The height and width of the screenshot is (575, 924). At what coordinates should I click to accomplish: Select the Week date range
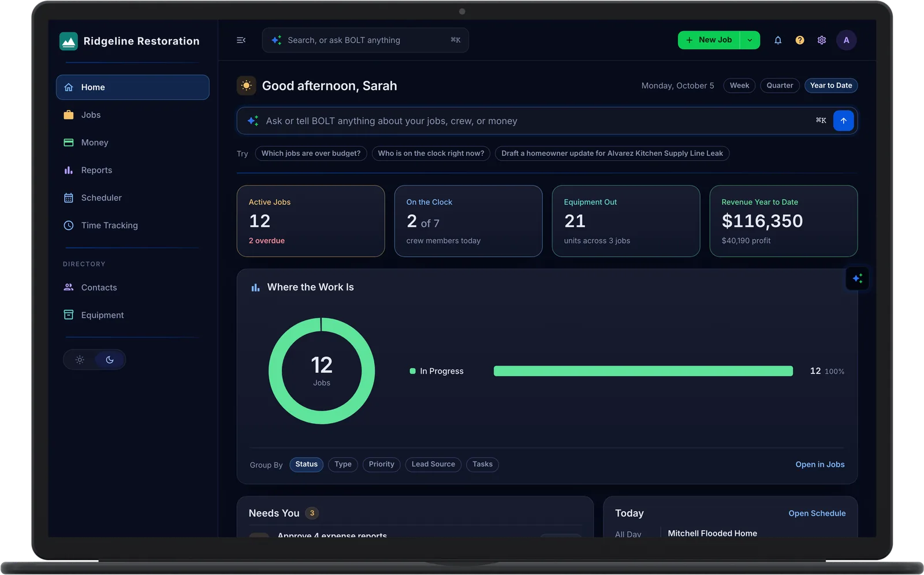pyautogui.click(x=739, y=85)
